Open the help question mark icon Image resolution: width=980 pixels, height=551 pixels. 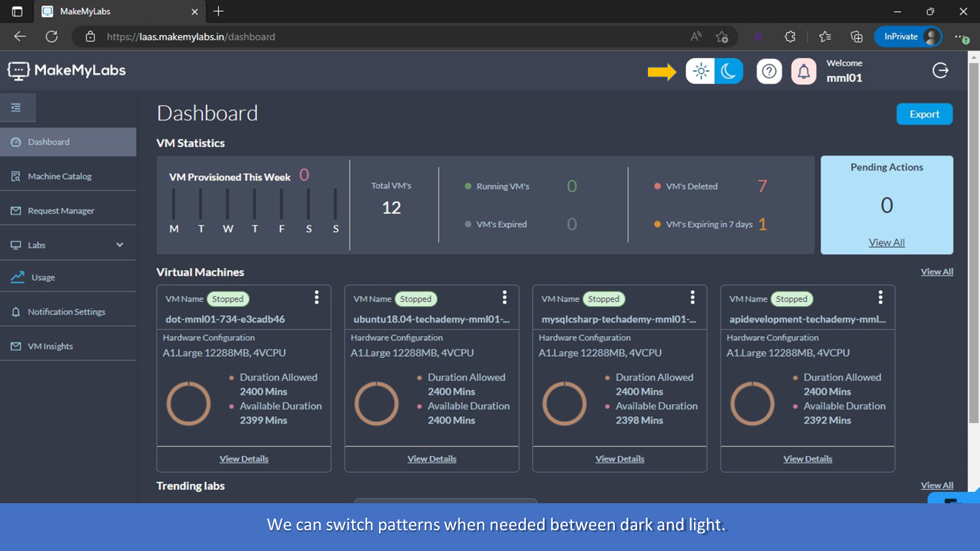(769, 72)
